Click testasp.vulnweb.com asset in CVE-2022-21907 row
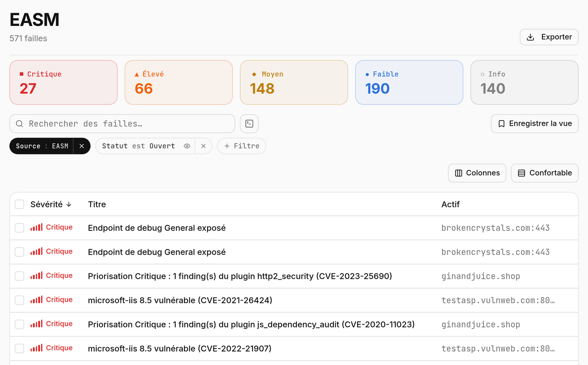588x365 pixels. (x=498, y=349)
